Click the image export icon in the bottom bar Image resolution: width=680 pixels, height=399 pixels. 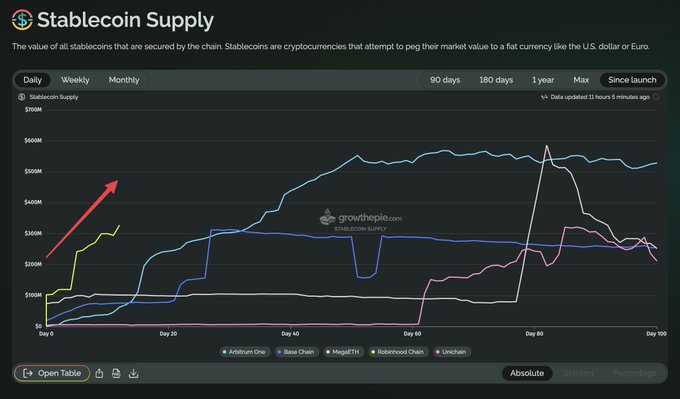coord(116,373)
